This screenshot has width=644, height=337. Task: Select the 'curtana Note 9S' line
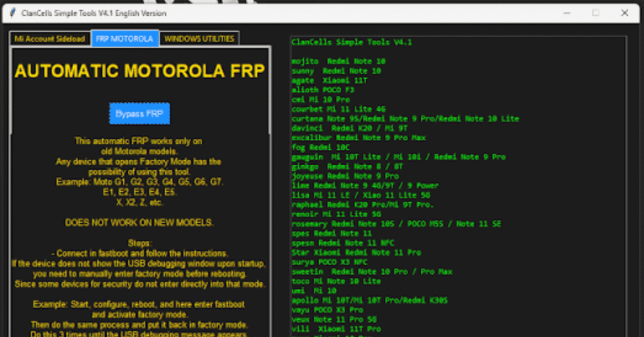pos(406,119)
